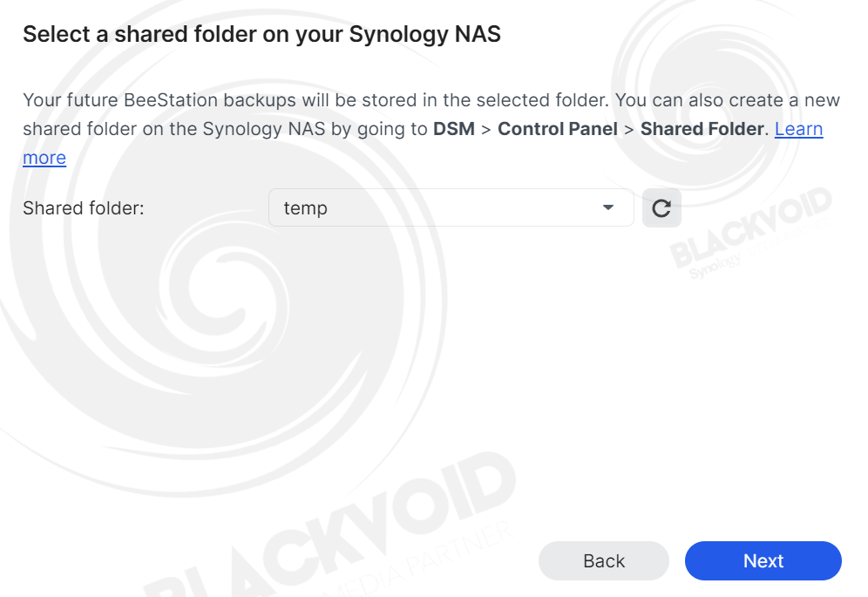
Task: Go to the Next step
Action: [x=763, y=561]
